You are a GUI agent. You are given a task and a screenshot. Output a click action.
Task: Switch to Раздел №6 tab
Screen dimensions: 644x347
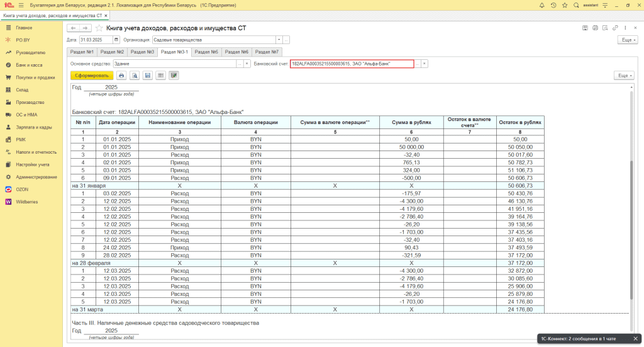click(x=236, y=52)
